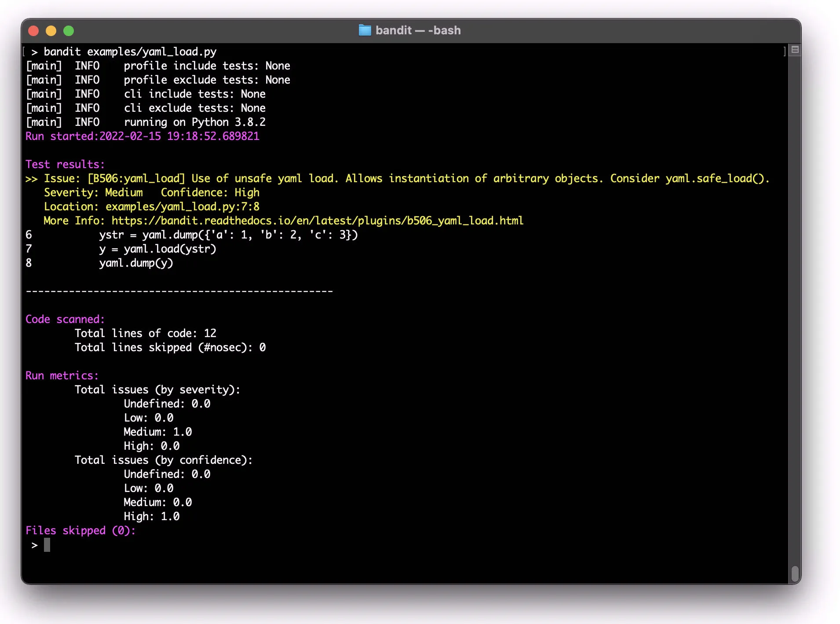Click the Test results heading
The width and height of the screenshot is (840, 624).
(x=65, y=164)
